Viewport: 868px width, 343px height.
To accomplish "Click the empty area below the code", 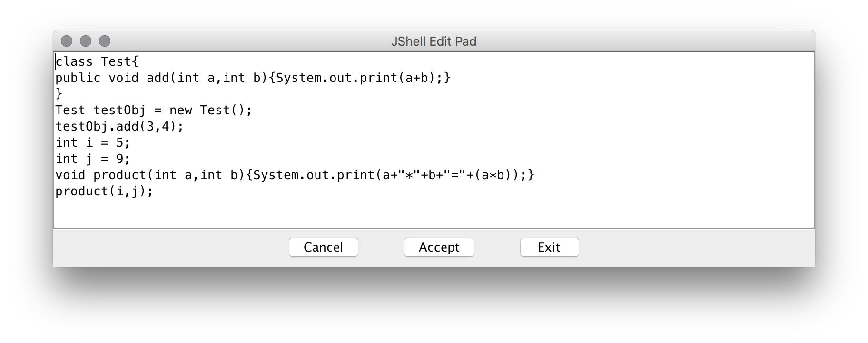I will pos(428,212).
